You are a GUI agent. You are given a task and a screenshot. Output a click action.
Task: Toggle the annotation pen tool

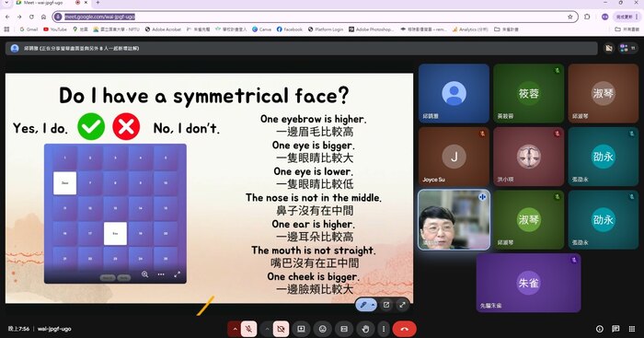[x=363, y=305]
